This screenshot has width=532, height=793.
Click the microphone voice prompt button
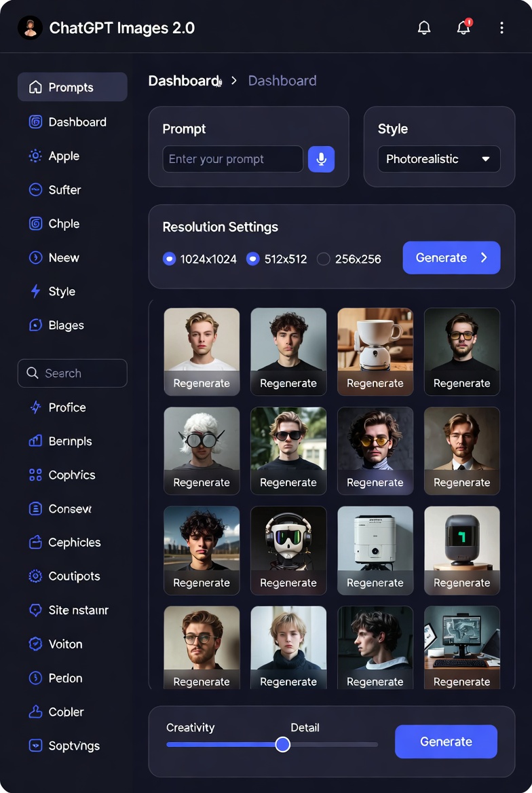pos(321,160)
